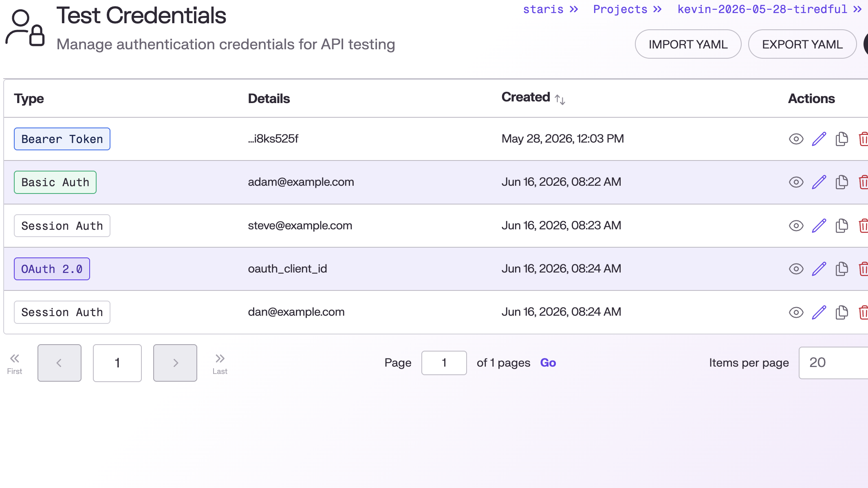Select page number 1 button
The width and height of the screenshot is (868, 488).
[x=117, y=363]
